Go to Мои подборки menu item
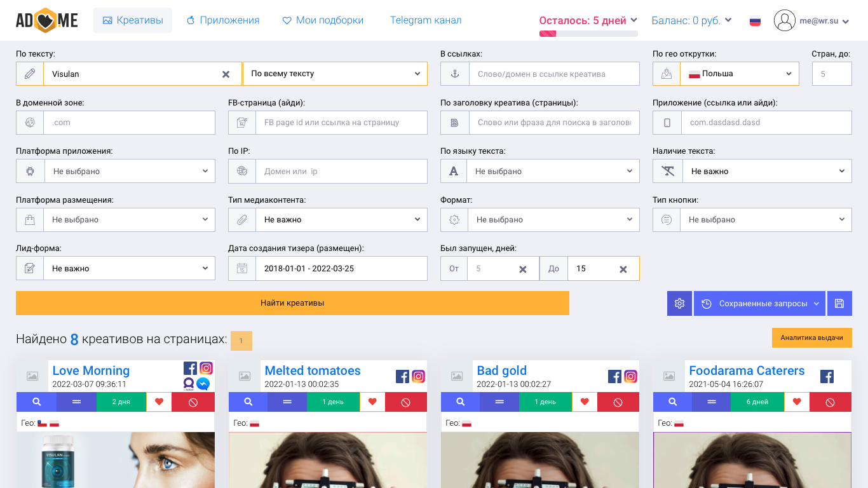The width and height of the screenshot is (868, 488). point(323,20)
